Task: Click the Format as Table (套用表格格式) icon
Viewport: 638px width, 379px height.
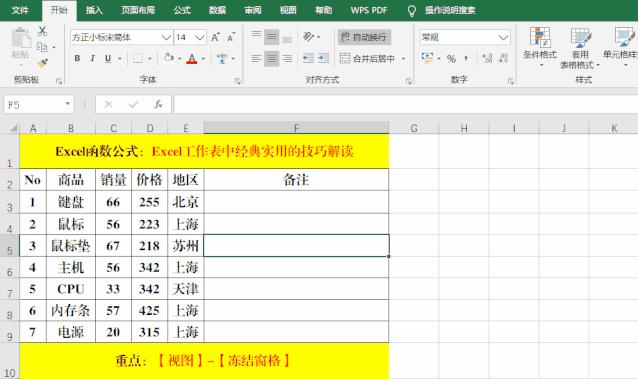Action: [x=581, y=37]
